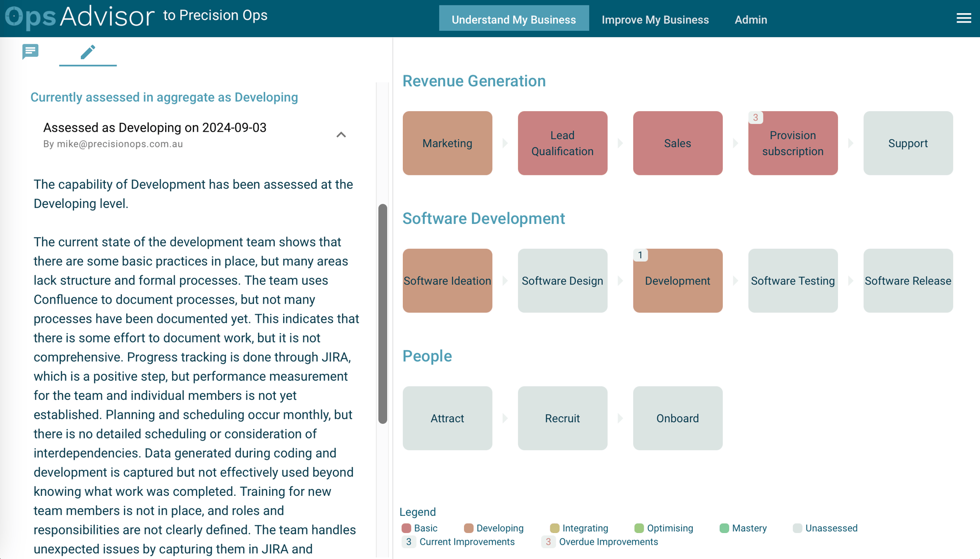
Task: Click the Mastery legend color swatch
Action: click(x=724, y=528)
